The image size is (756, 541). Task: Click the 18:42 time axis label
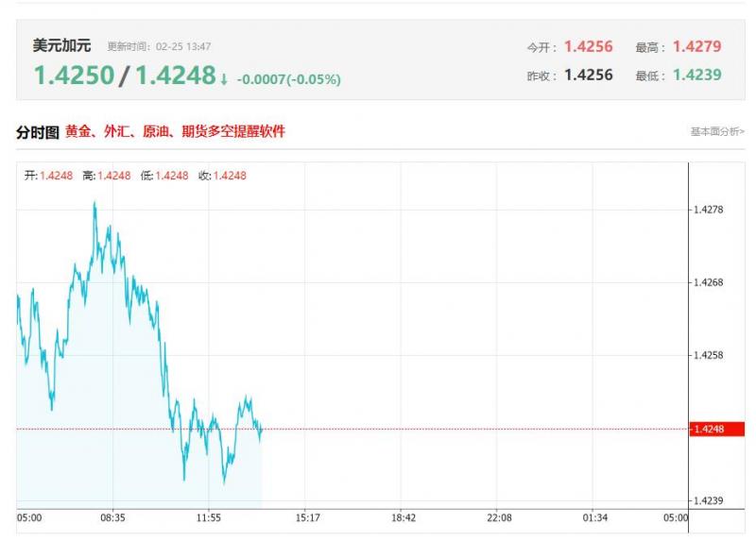coord(404,517)
